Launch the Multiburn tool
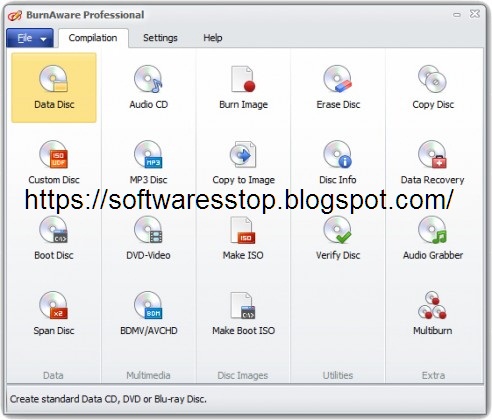 tap(433, 313)
